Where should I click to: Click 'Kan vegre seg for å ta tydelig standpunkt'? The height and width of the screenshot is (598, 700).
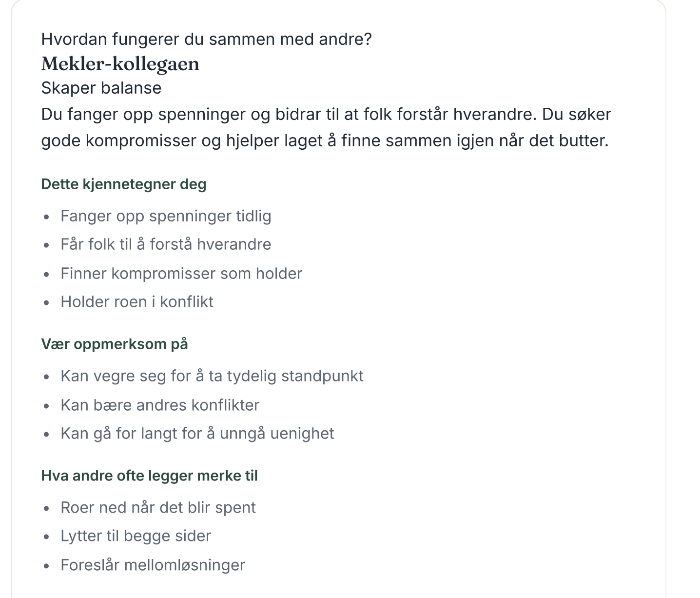pyautogui.click(x=212, y=376)
